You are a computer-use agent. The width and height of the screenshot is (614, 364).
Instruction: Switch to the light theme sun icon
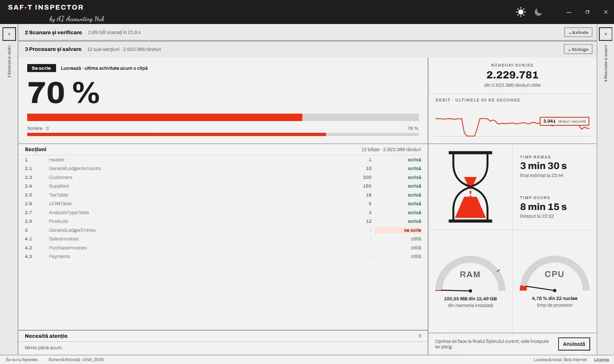(x=521, y=12)
